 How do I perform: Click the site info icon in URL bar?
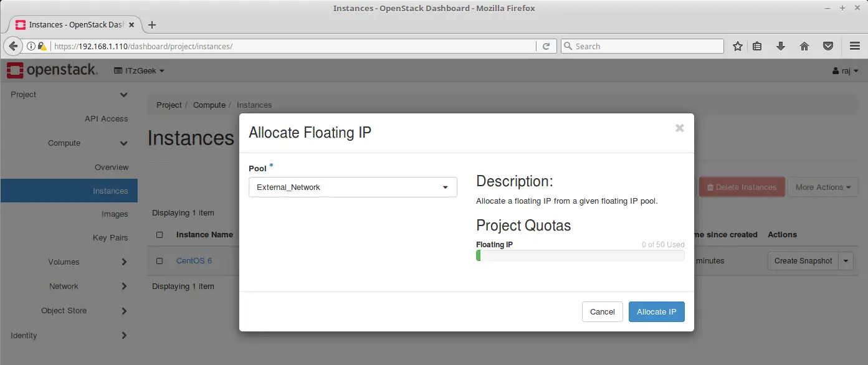(31, 46)
